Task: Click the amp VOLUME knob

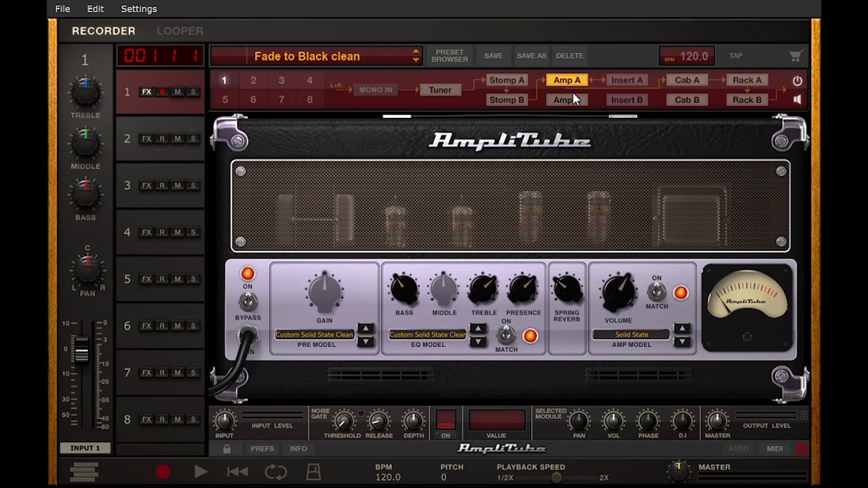Action: [x=618, y=292]
